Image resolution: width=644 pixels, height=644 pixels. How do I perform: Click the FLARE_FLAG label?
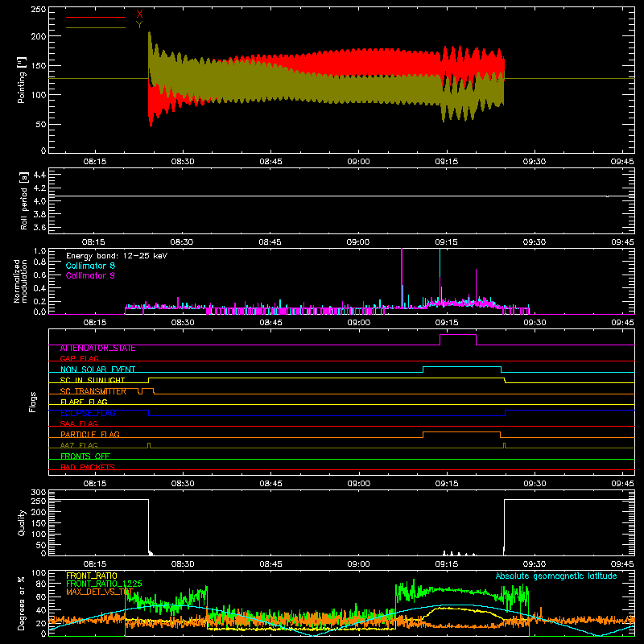(x=84, y=402)
